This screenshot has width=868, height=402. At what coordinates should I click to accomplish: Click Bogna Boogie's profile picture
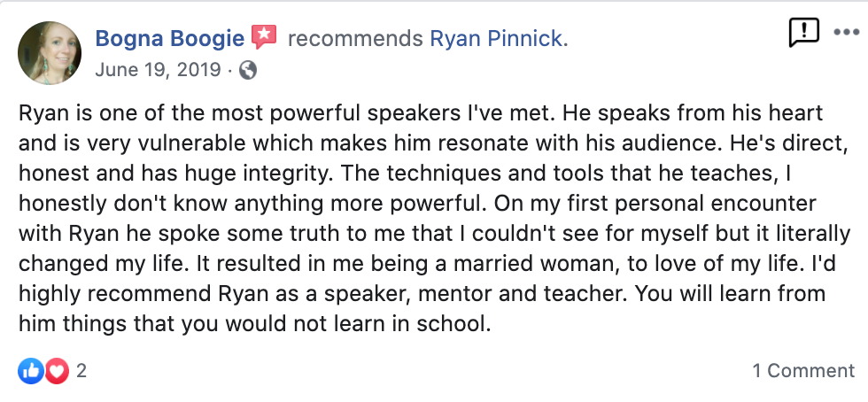click(50, 53)
